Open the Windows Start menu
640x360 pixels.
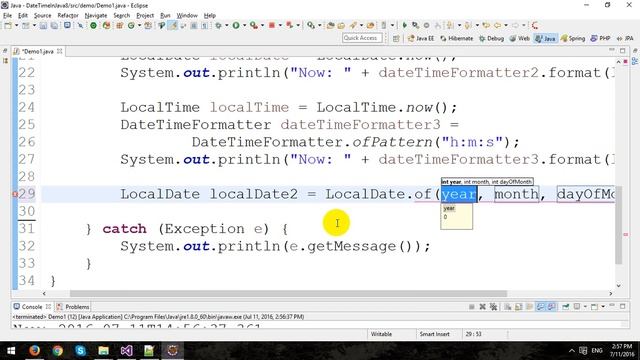click(11, 351)
